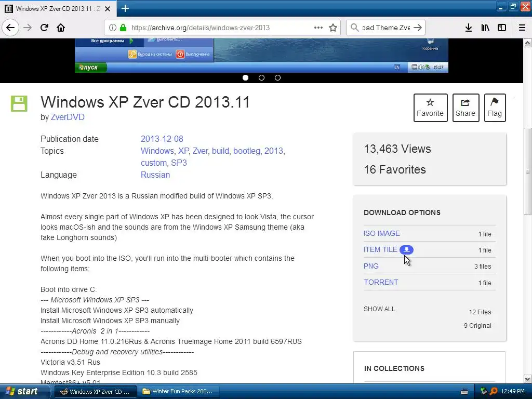The height and width of the screenshot is (399, 532).
Task: Click the first tray icon beside the magnifier
Action: pyautogui.click(x=484, y=391)
